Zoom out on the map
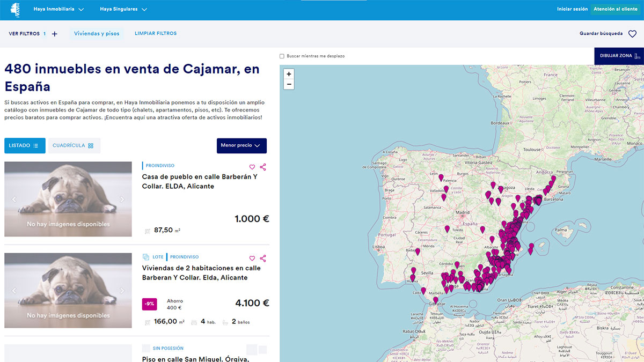This screenshot has height=362, width=644. point(289,84)
